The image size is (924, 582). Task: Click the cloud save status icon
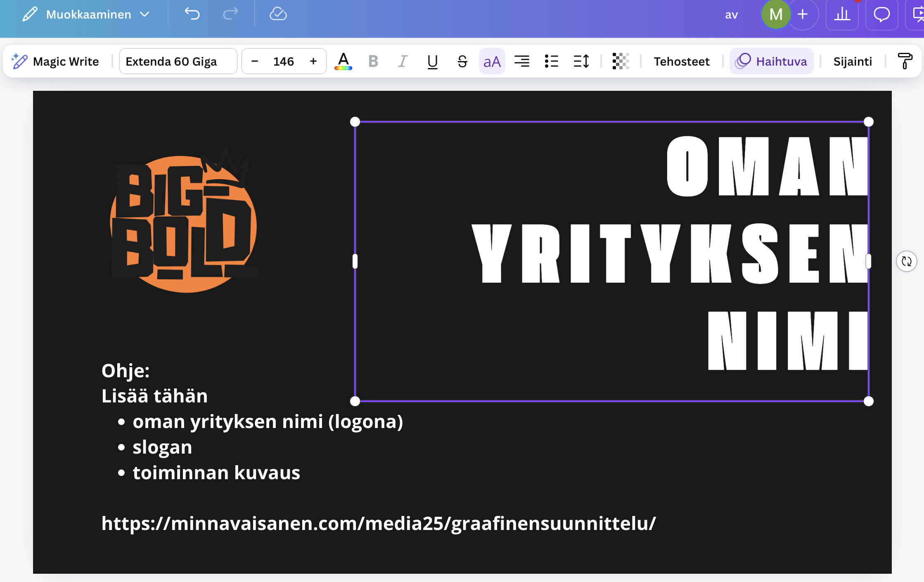point(278,14)
